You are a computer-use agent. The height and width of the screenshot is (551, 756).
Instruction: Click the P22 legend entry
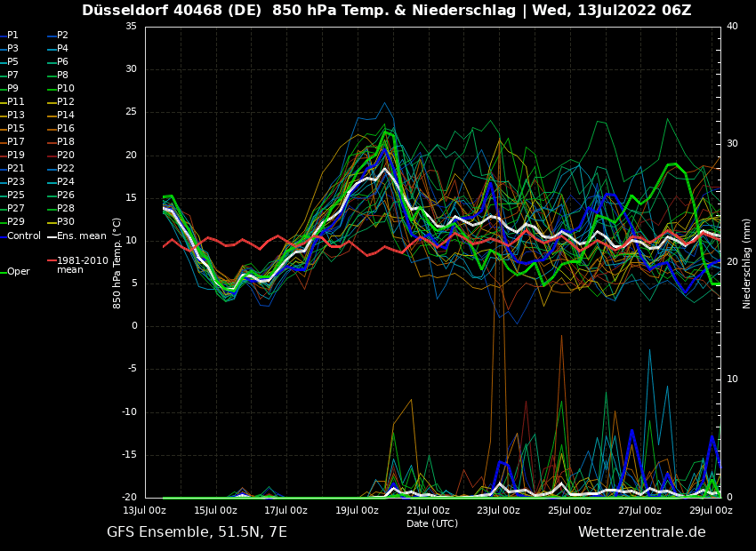[65, 169]
